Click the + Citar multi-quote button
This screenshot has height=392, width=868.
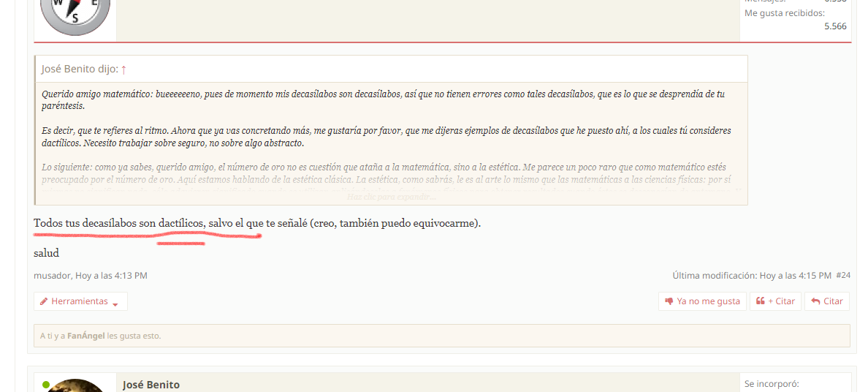(775, 301)
